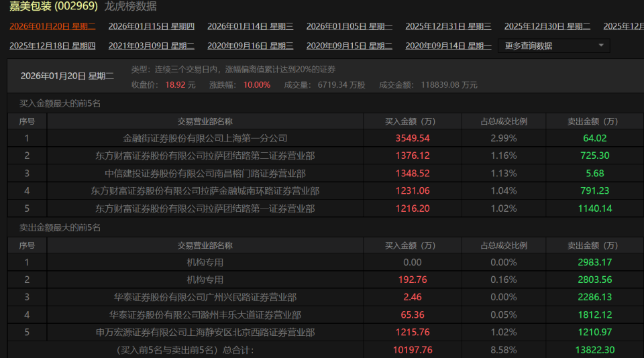Click the sell amount 2803.56
This screenshot has width=644, height=358.
[595, 280]
